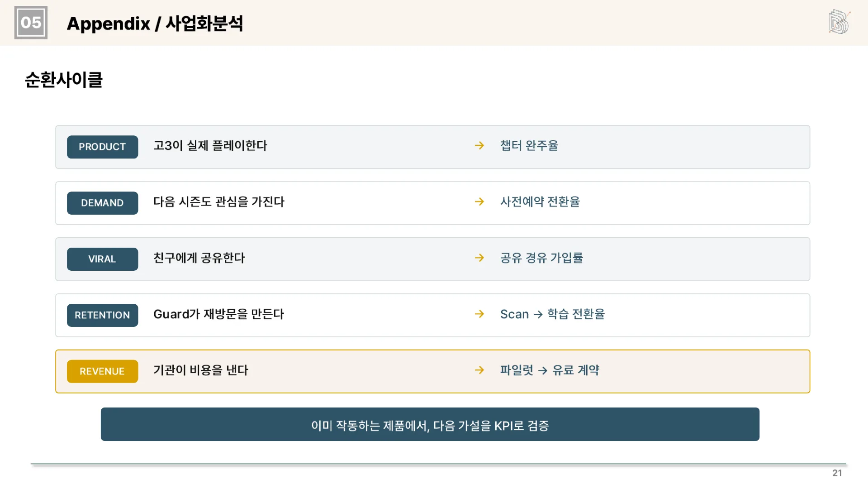Image resolution: width=868 pixels, height=489 pixels.
Task: Click the text 고3이 실제 플레이한다
Action: pyautogui.click(x=210, y=145)
